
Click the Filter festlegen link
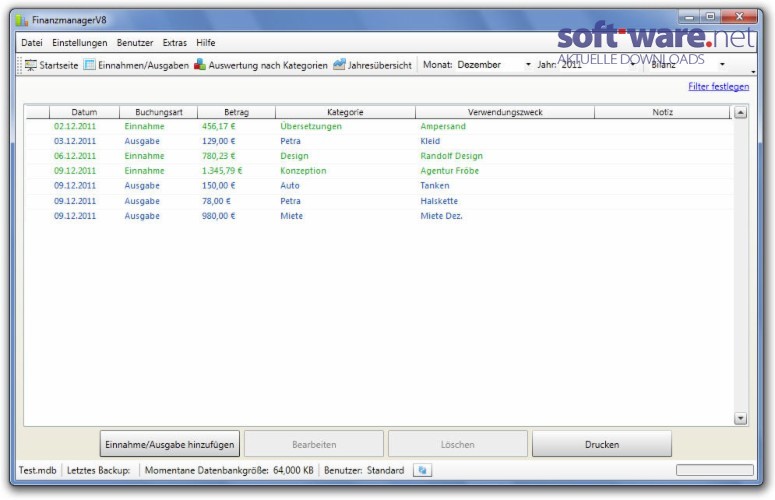(719, 86)
